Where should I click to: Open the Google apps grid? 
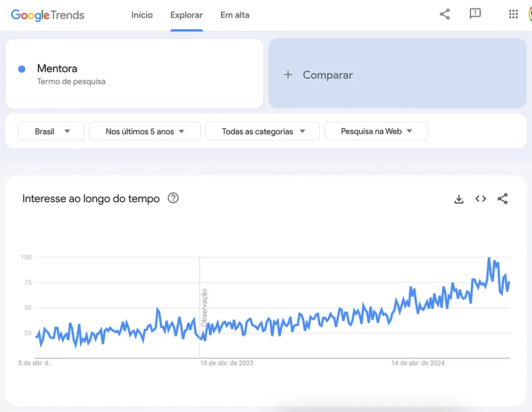coord(513,14)
